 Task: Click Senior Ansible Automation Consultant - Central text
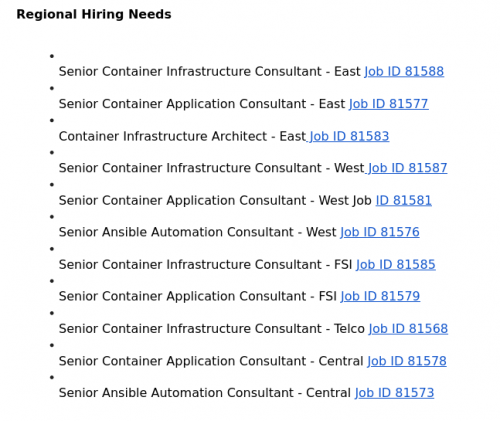[x=205, y=393]
